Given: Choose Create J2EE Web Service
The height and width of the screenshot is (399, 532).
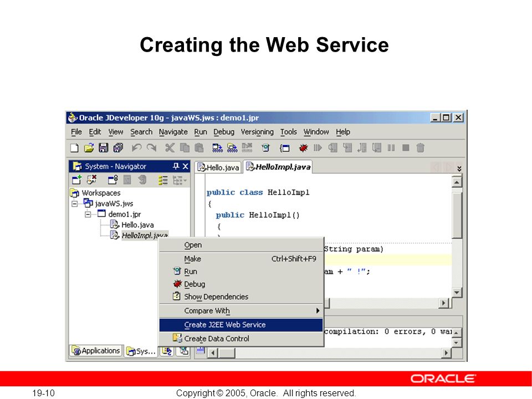Looking at the screenshot, I should [x=241, y=325].
